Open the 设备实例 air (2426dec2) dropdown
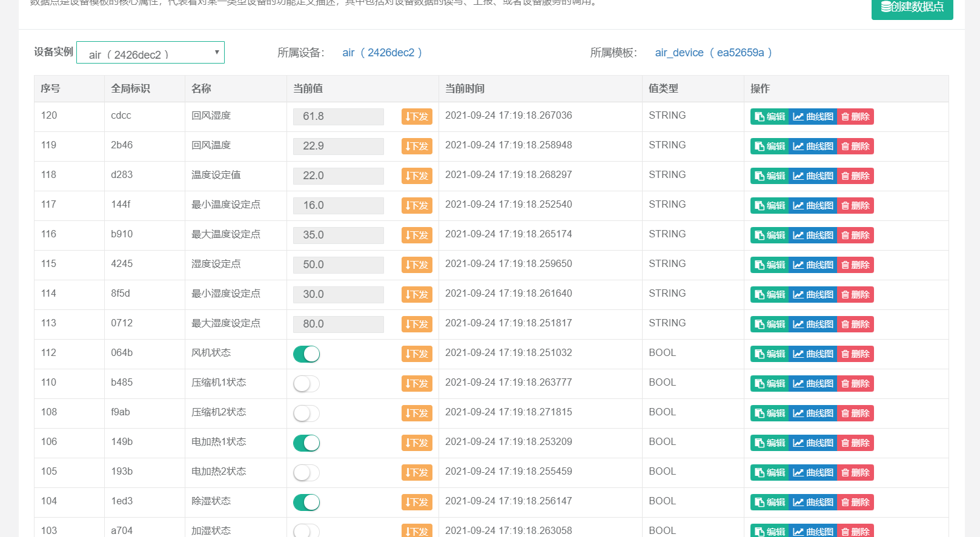980x537 pixels. [150, 53]
